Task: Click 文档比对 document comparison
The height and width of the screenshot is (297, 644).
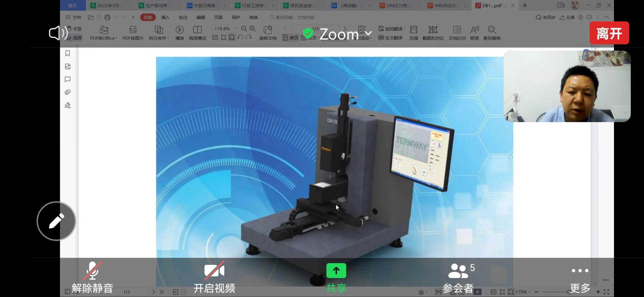Action: [457, 33]
